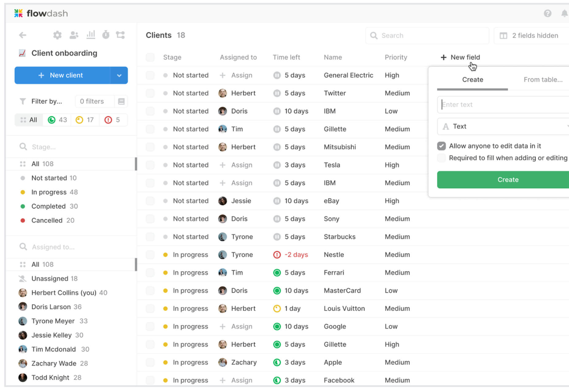
Task: Toggle the select-all header checkbox
Action: click(150, 57)
